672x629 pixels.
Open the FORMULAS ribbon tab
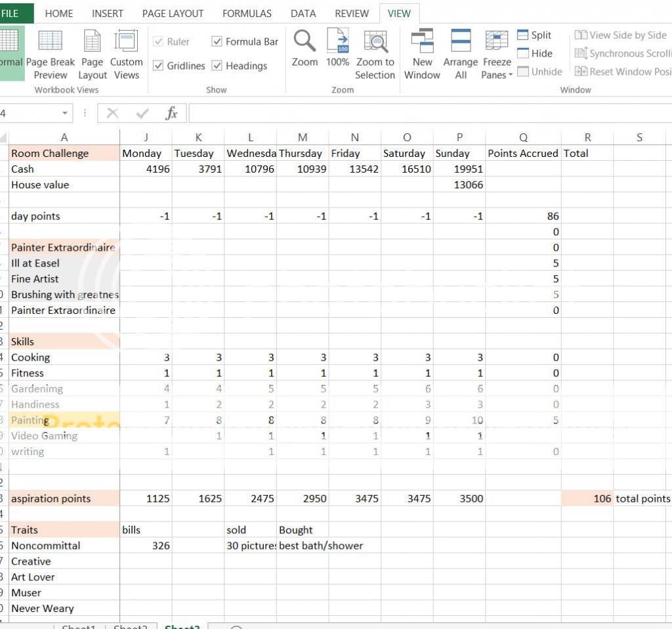(247, 13)
